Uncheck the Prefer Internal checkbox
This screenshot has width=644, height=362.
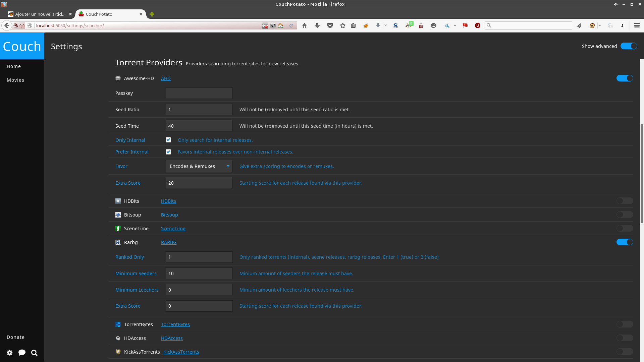click(x=168, y=152)
